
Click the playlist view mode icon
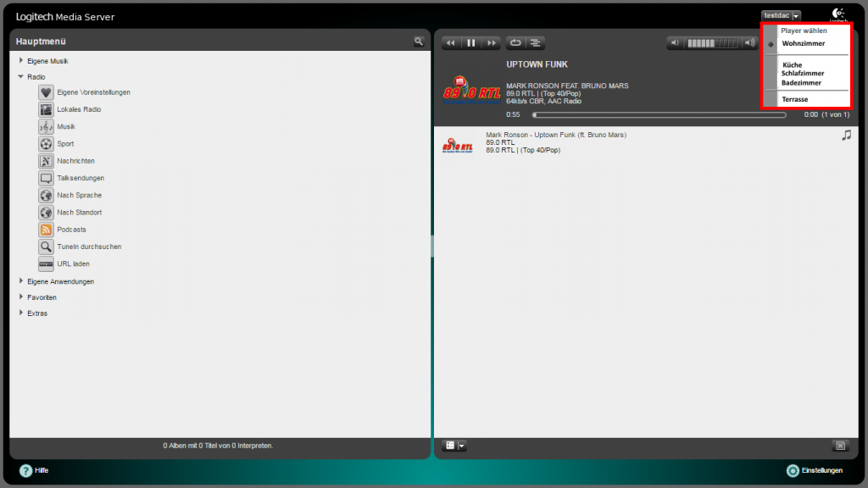450,446
